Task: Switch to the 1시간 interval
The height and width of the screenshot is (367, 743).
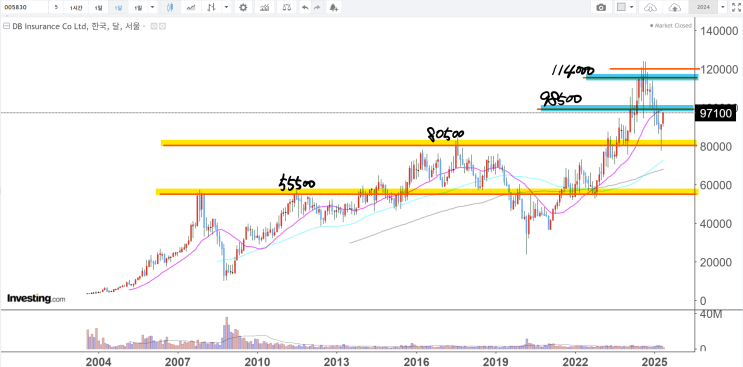Action: (76, 8)
